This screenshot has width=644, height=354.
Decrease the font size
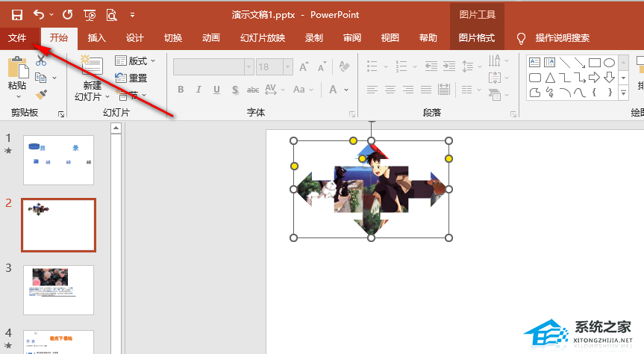coord(322,66)
